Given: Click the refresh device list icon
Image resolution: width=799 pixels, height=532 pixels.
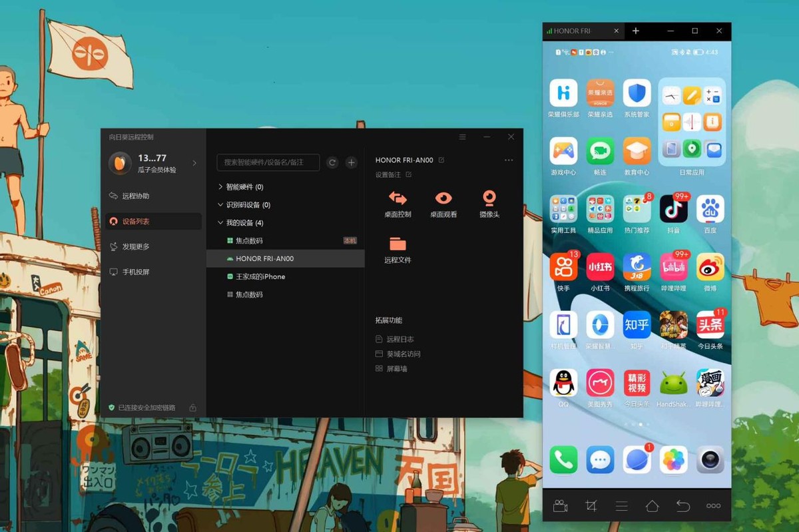Looking at the screenshot, I should [x=332, y=162].
